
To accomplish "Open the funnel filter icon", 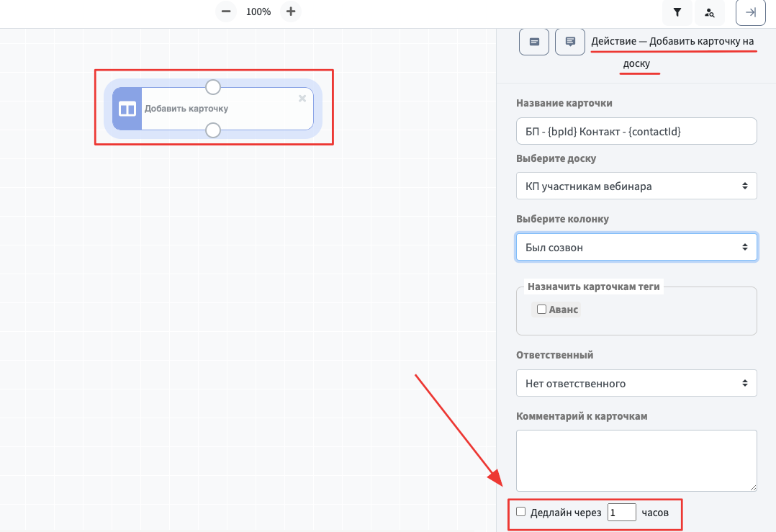I will pos(677,12).
